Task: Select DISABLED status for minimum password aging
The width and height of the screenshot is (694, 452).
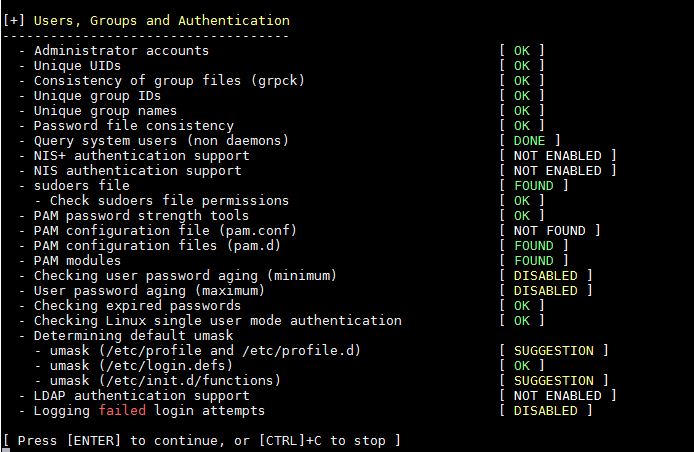Action: click(545, 275)
